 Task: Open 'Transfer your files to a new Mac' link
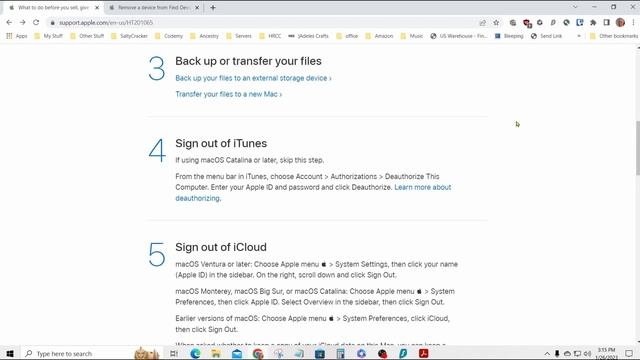pos(229,94)
